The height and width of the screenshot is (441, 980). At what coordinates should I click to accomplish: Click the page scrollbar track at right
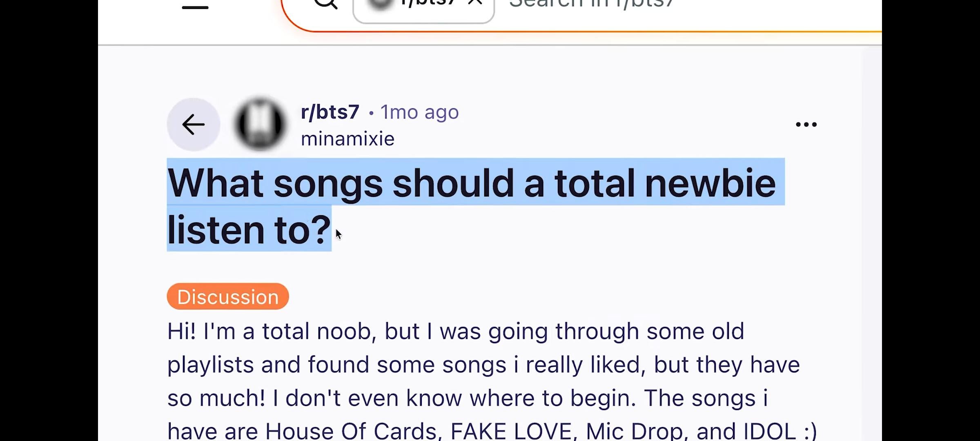[x=871, y=245]
